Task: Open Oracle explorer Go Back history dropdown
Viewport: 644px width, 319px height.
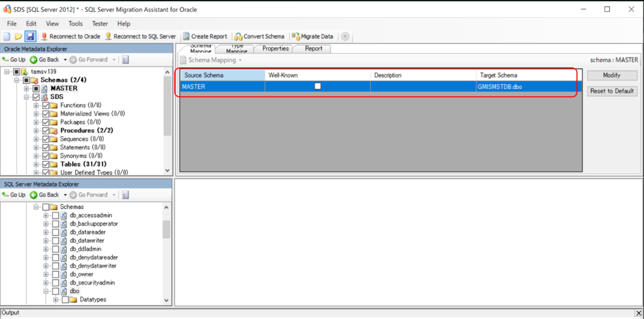Action: (65, 60)
